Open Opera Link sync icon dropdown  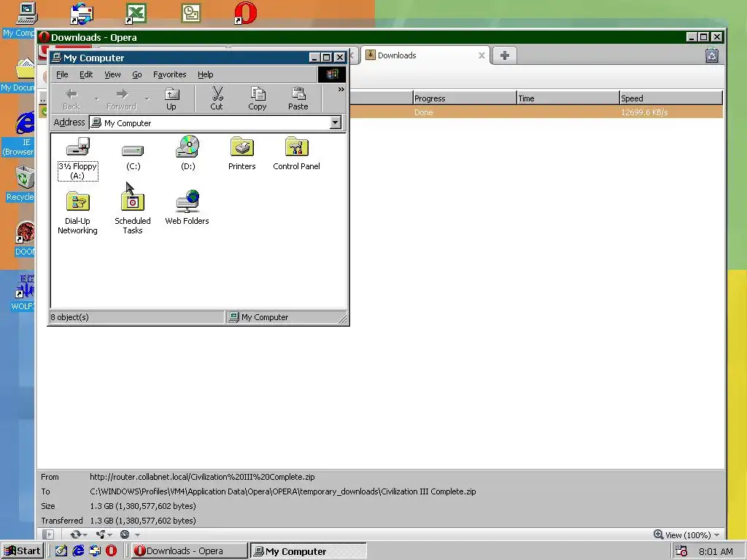79,534
